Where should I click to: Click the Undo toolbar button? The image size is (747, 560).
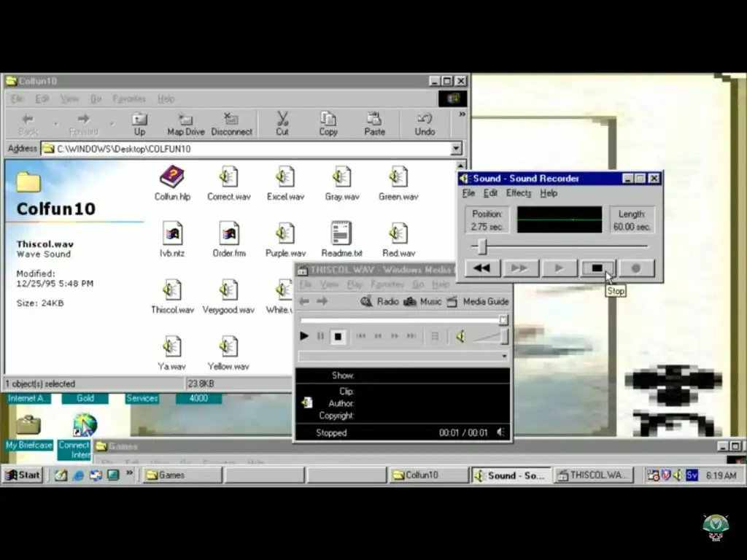[x=425, y=124]
